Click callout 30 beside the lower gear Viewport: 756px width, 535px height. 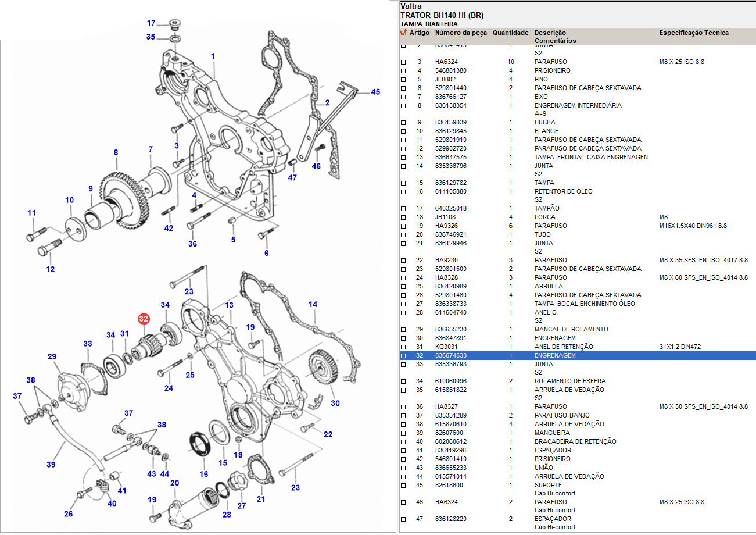pos(335,403)
